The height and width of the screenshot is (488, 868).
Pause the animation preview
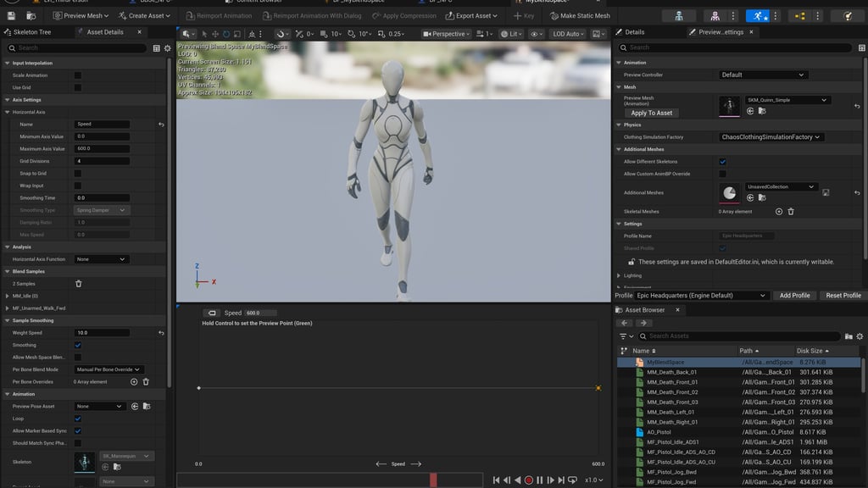pos(540,480)
